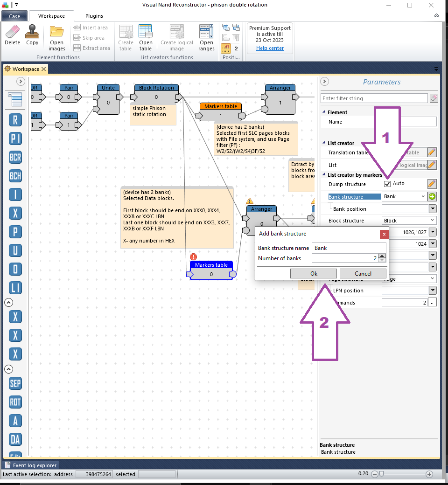
Task: Click the Delete eraser icon in ribbon
Action: click(13, 31)
